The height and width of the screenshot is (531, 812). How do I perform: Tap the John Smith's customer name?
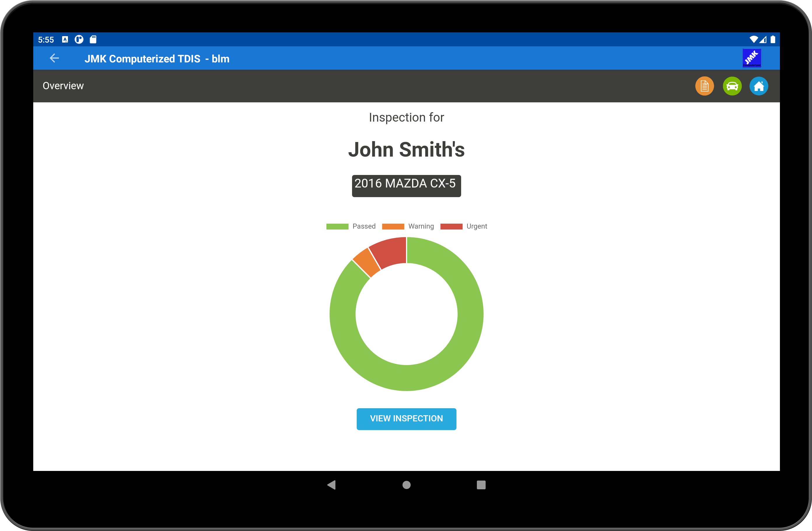click(x=406, y=149)
